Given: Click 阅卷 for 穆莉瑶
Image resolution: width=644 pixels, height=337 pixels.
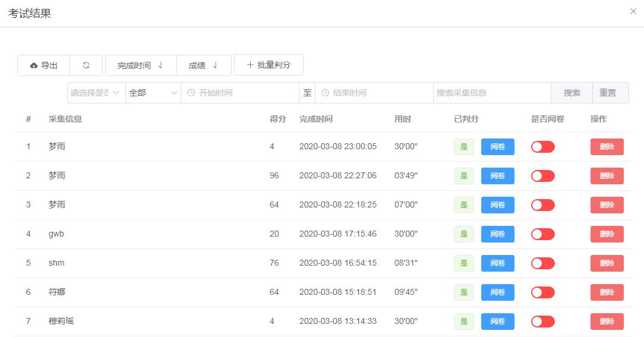Looking at the screenshot, I should point(497,322).
